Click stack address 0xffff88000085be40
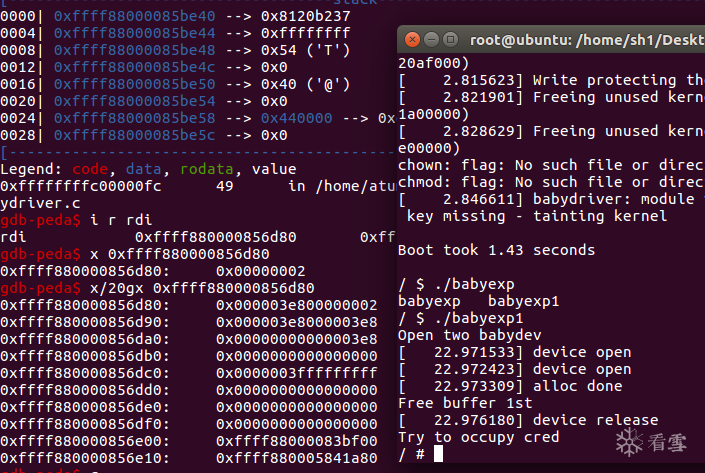 [128, 16]
